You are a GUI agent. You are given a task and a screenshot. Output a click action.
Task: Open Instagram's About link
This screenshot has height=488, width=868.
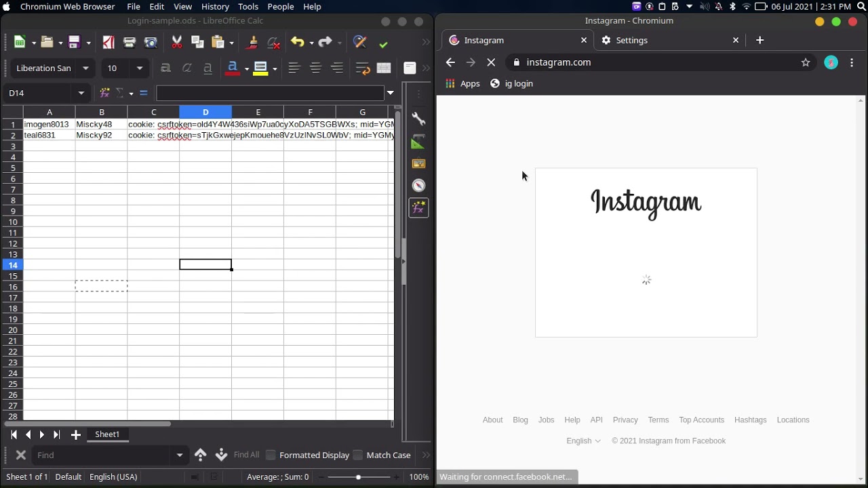492,420
